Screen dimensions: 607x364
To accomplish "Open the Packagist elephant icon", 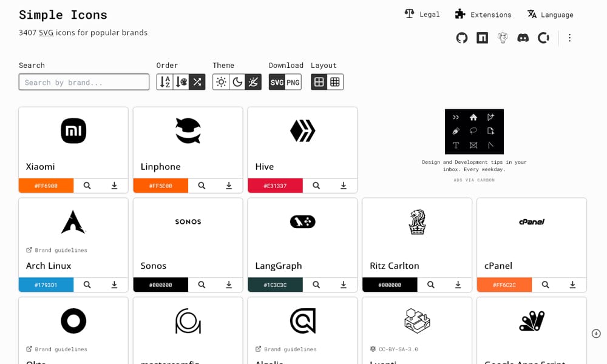I will tap(503, 38).
